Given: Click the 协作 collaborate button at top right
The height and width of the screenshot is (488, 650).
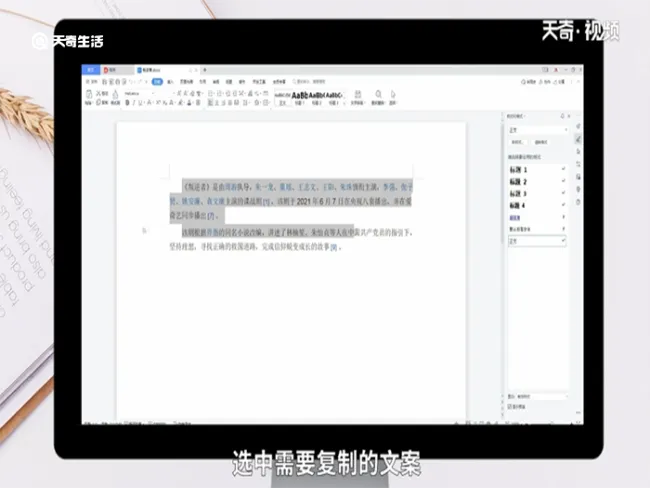Looking at the screenshot, I should click(545, 82).
